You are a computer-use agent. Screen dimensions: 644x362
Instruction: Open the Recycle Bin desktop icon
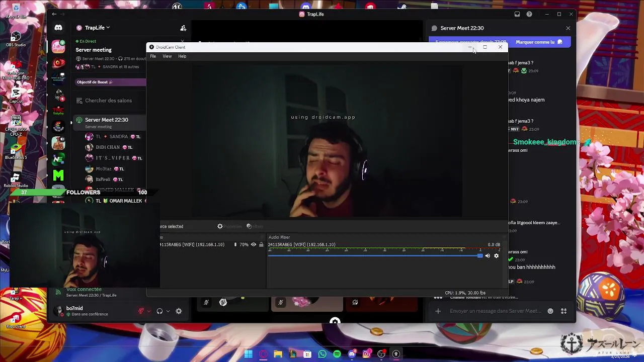tap(16, 10)
